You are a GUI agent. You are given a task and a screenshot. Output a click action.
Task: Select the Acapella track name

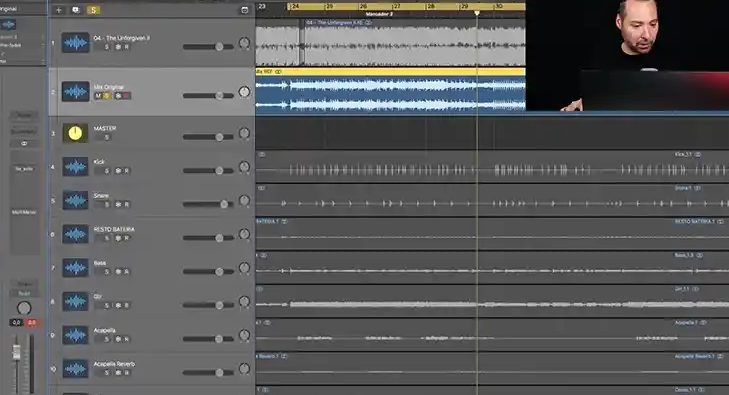tap(105, 330)
